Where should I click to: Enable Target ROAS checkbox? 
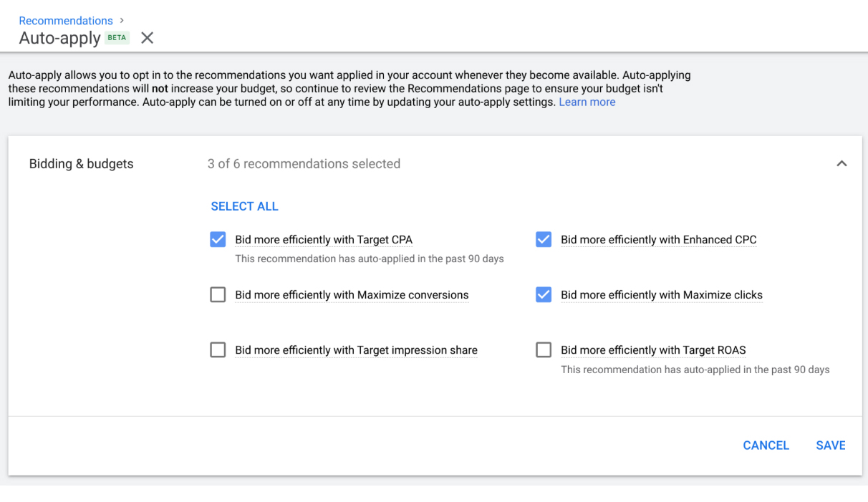pyautogui.click(x=544, y=350)
